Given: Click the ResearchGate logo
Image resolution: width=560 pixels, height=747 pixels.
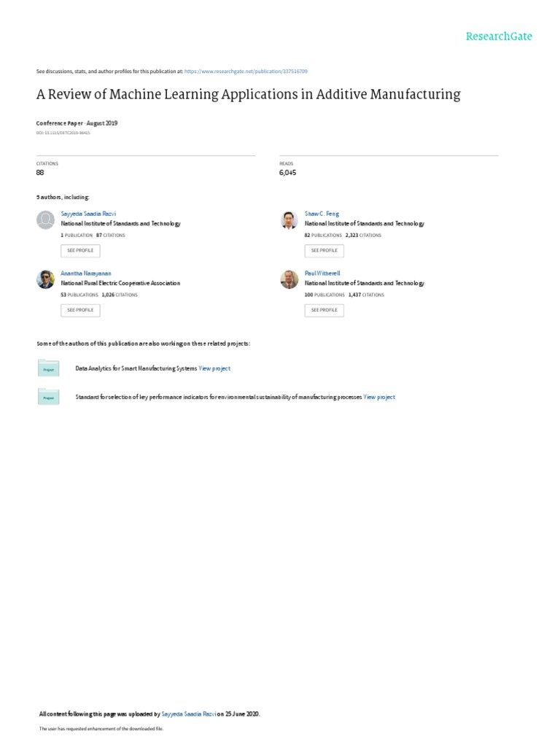Looking at the screenshot, I should tap(499, 36).
